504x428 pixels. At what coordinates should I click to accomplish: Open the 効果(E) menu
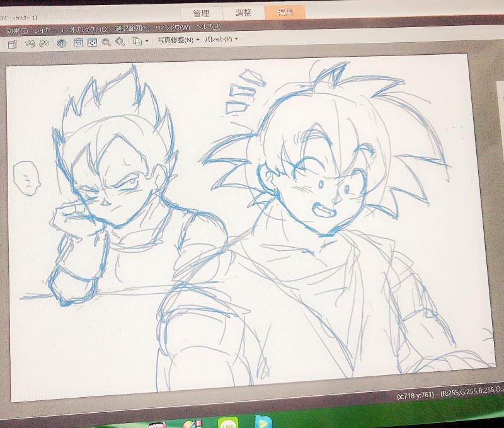(17, 31)
